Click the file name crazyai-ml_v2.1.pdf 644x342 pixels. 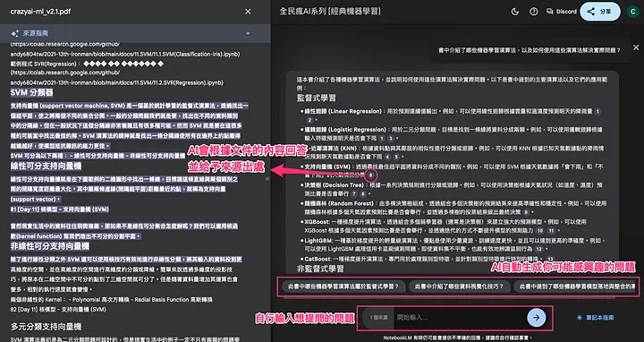[x=40, y=12]
